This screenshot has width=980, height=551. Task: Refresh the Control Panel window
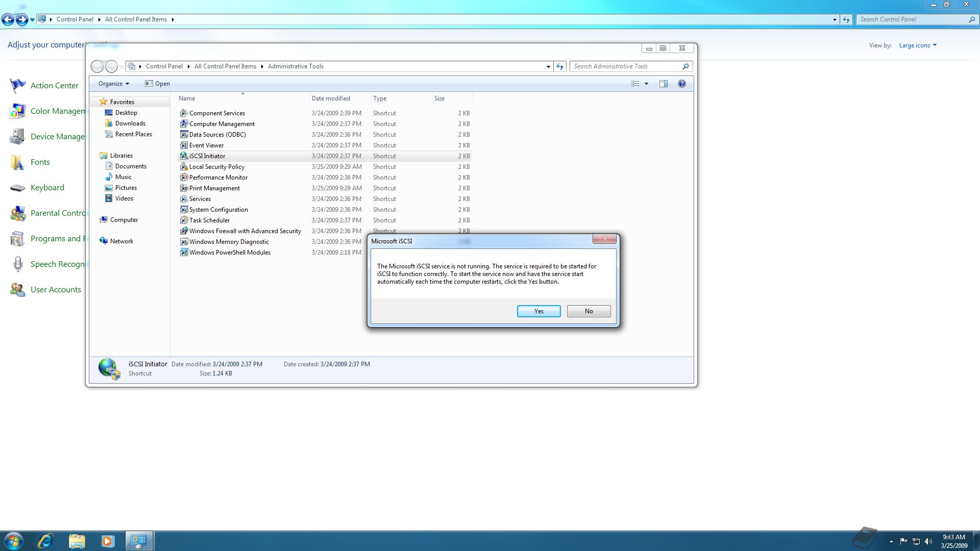click(846, 19)
